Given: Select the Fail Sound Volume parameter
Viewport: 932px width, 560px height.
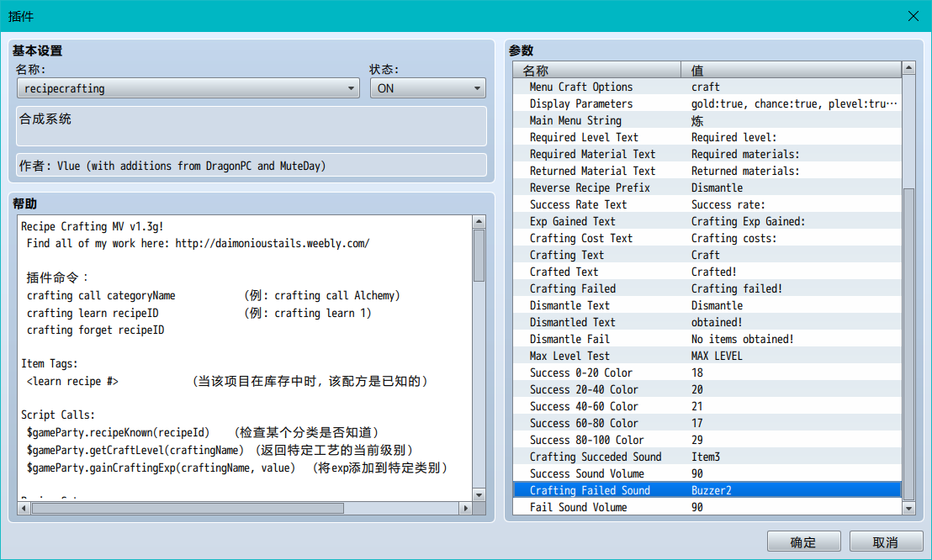Looking at the screenshot, I should tap(707, 507).
